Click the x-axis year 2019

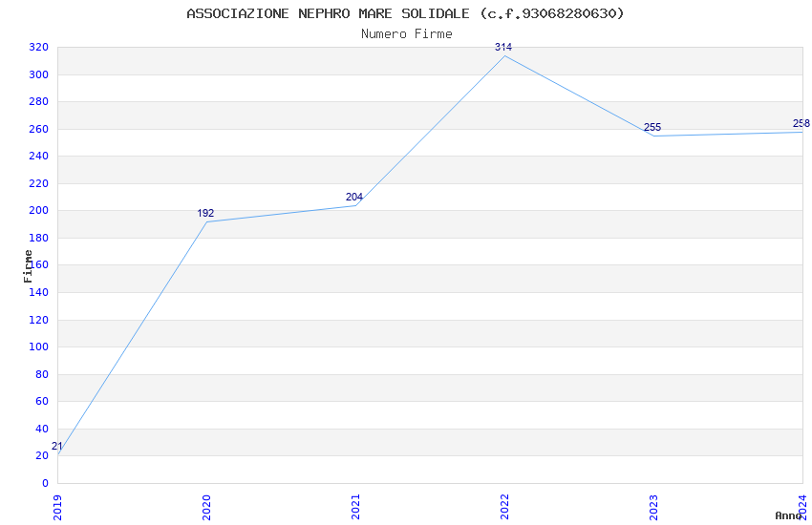pos(57,508)
